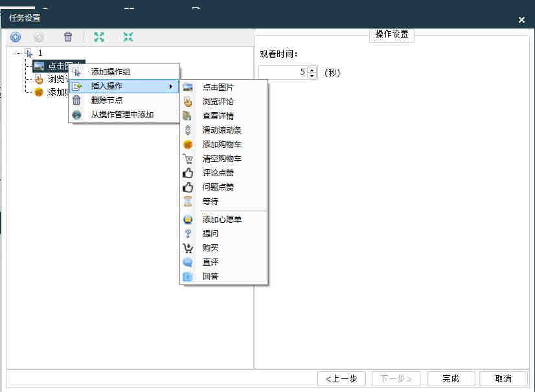The image size is (535, 392).
Task: Select 回答 in the submenu
Action: [x=224, y=277]
